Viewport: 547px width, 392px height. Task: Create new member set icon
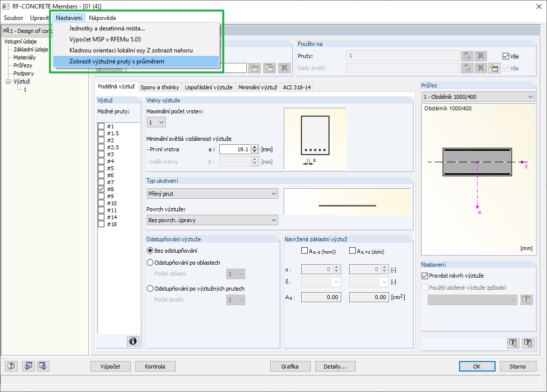[x=494, y=68]
